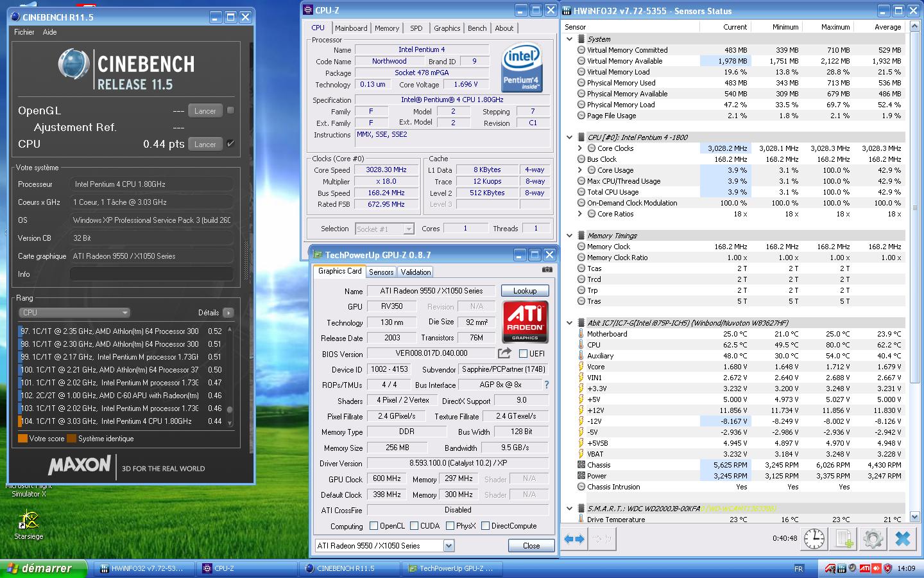This screenshot has height=578, width=924.
Task: Switch to the Sensors tab in GPU-Z
Action: (381, 272)
